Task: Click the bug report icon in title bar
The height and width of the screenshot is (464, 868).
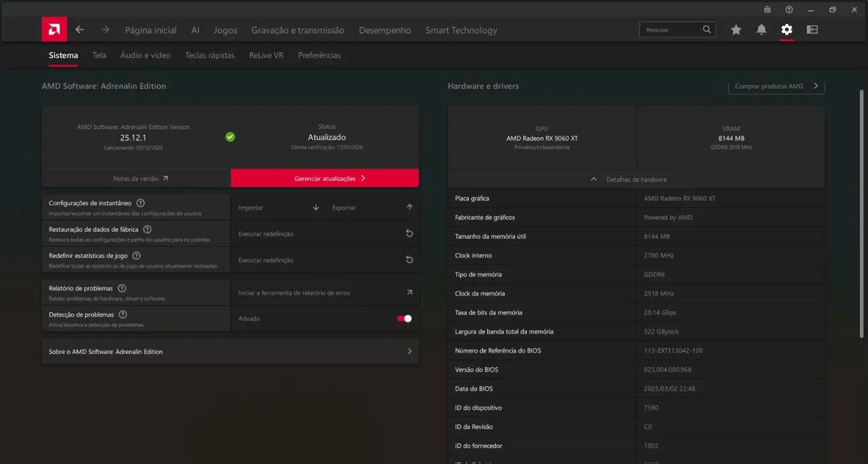Action: [x=767, y=9]
